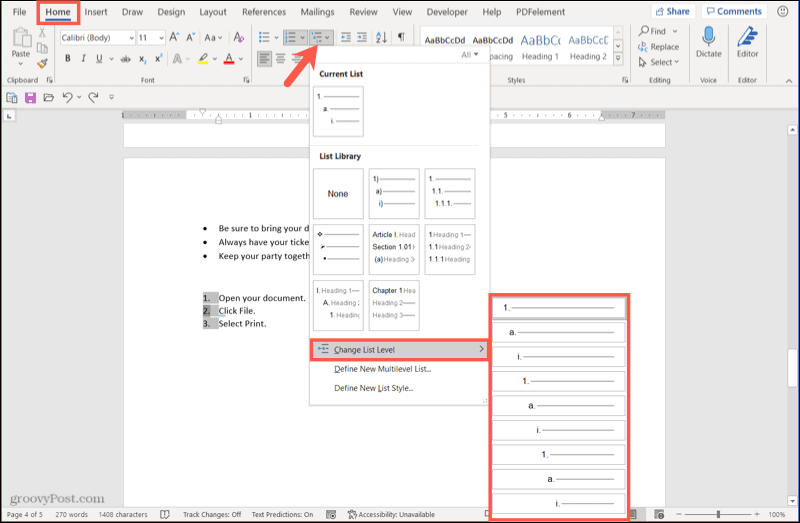Adjust the zoom slider handle
Viewport: 800px width, 523px height.
point(718,514)
